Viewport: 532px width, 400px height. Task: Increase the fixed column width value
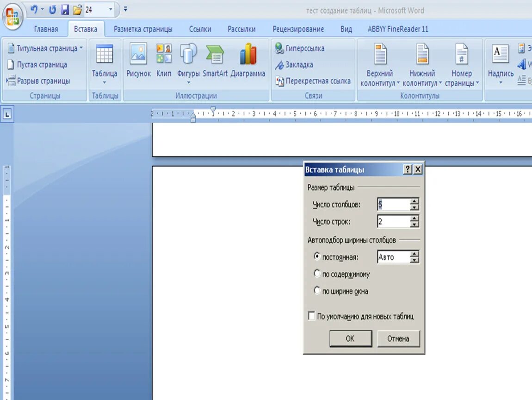(414, 254)
